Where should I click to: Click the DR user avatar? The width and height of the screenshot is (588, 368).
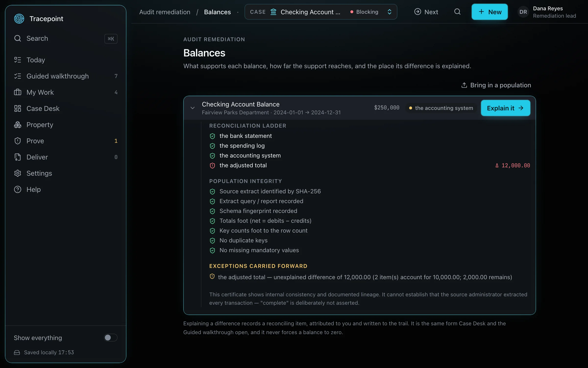523,12
